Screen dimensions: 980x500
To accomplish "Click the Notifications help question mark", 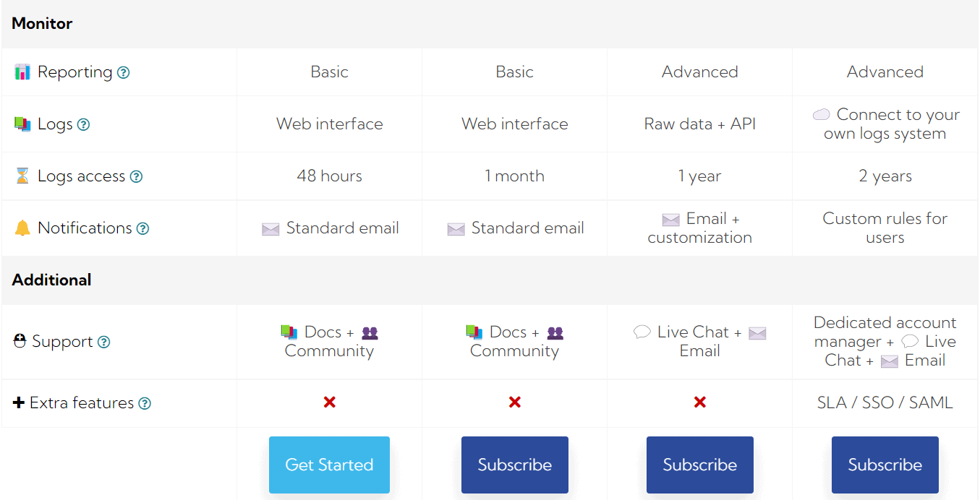I will coord(143,228).
